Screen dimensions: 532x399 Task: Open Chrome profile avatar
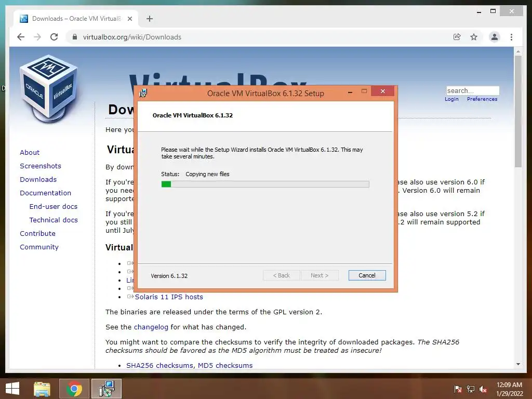tap(495, 37)
